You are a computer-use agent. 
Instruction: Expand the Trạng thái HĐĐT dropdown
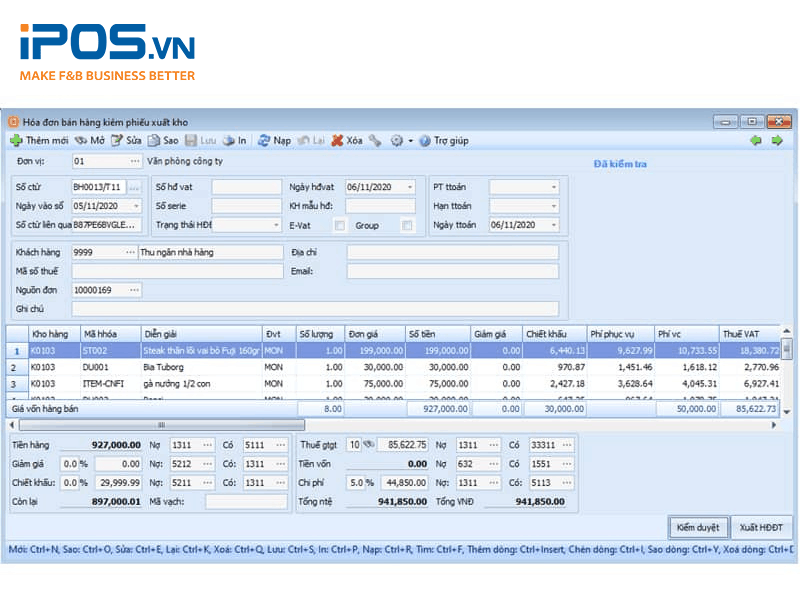point(276,226)
